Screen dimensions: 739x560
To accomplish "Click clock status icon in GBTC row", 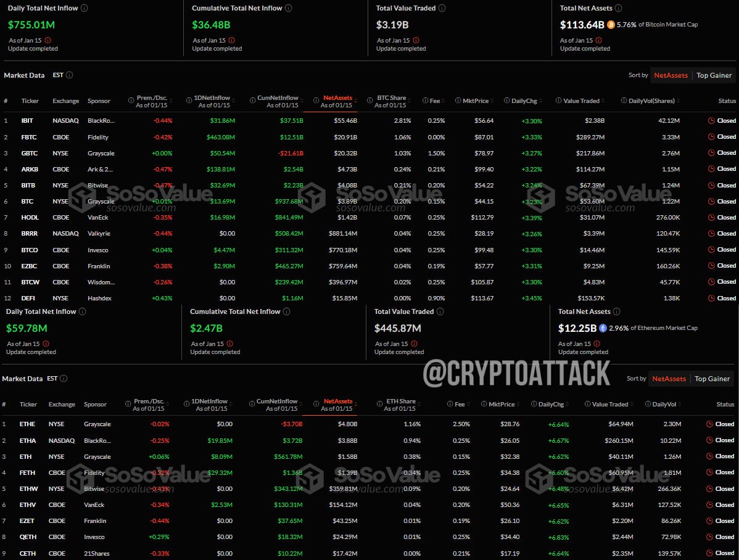I will coord(711,153).
